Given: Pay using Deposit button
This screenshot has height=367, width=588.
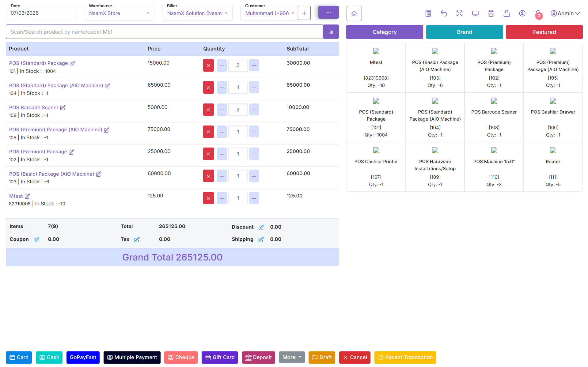Looking at the screenshot, I should point(259,357).
